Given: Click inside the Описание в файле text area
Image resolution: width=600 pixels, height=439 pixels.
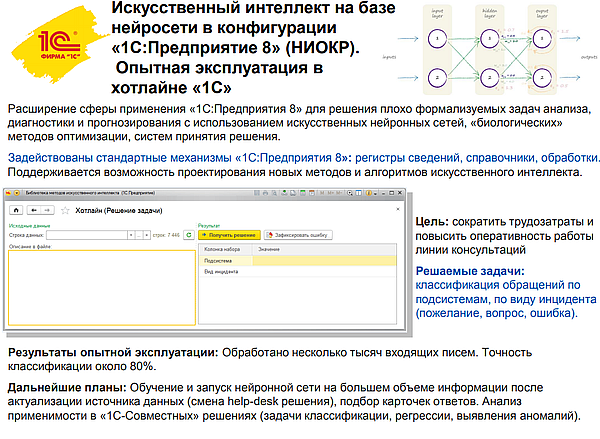Looking at the screenshot, I should tap(102, 288).
